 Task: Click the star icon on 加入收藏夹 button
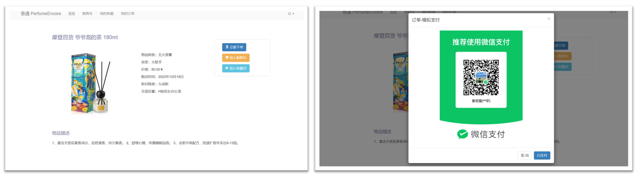tap(227, 68)
